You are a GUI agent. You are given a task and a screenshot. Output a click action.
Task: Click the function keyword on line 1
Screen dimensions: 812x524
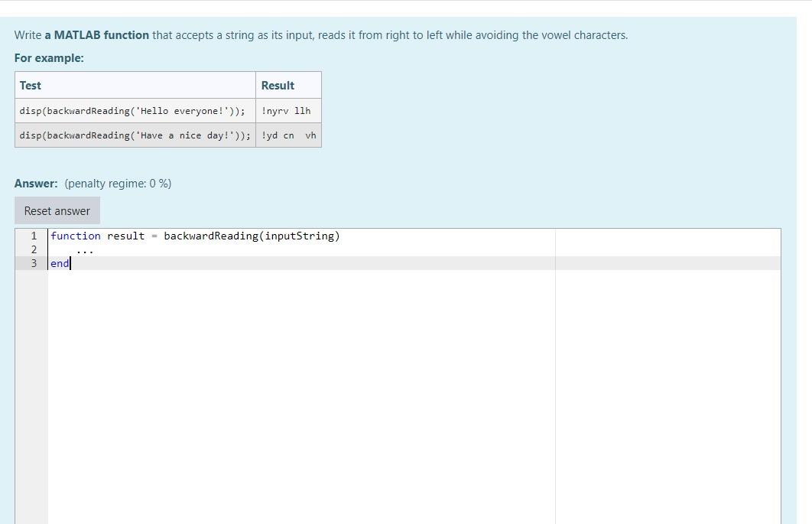(75, 236)
